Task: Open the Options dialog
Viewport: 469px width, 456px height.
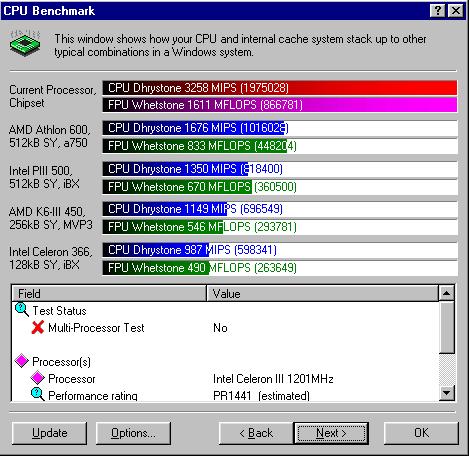Action: [x=133, y=433]
